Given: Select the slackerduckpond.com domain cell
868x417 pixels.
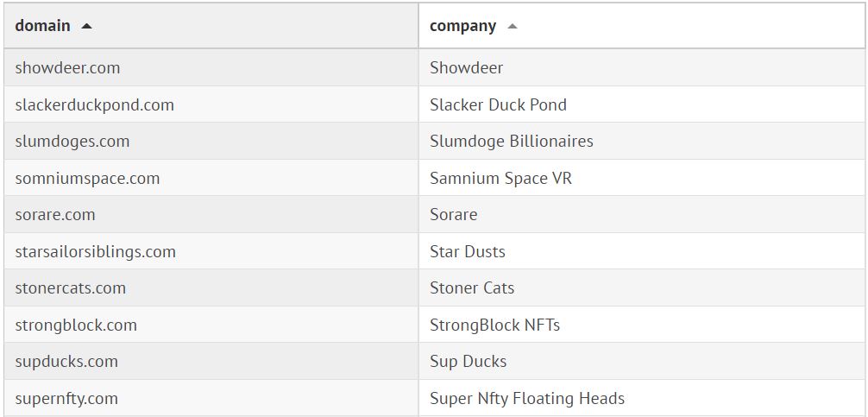Looking at the screenshot, I should tap(94, 104).
